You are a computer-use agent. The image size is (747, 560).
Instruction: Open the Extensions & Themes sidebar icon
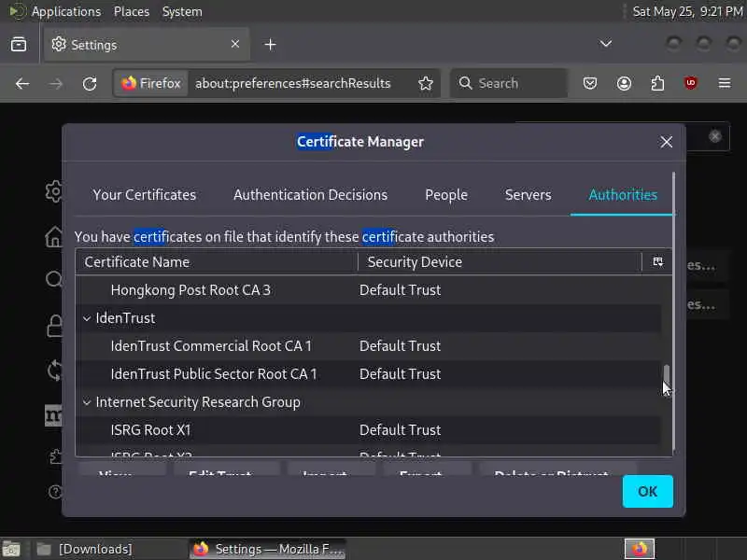55,456
